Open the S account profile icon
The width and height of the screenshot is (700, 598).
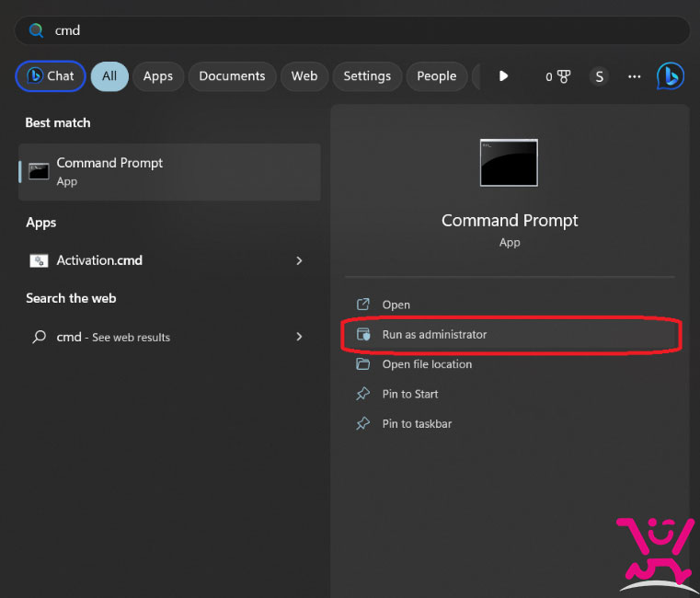coord(599,76)
